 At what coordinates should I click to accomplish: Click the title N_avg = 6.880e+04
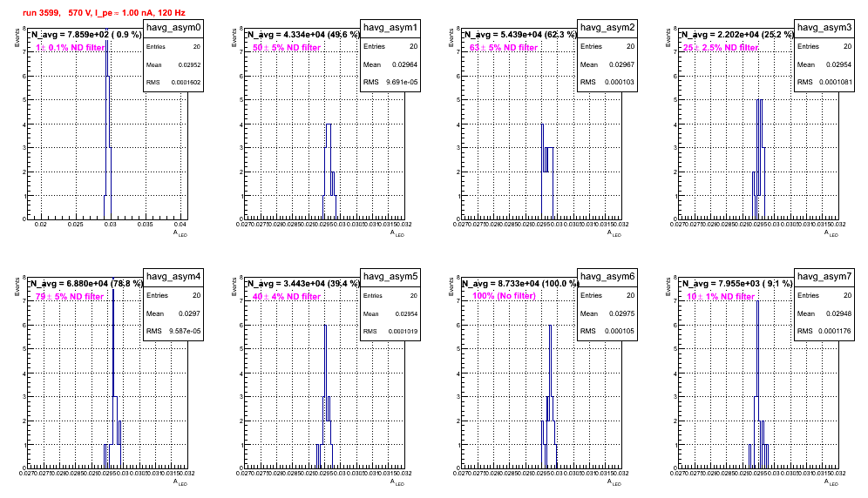[86, 284]
